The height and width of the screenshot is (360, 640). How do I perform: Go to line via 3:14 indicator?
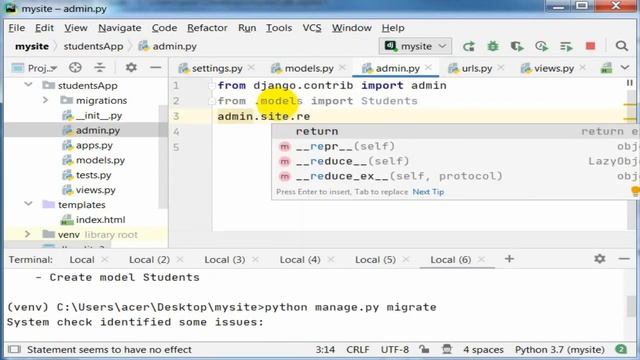[325, 350]
